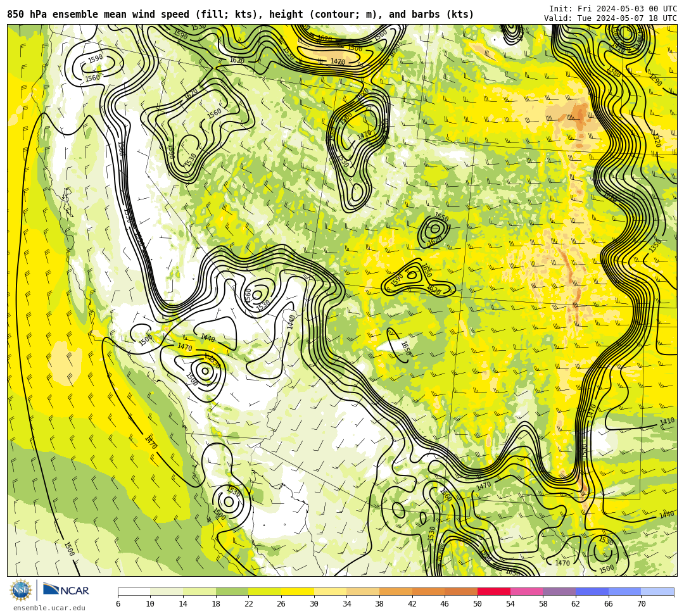This screenshot has height=616, width=684.
Task: Click the Init: Fri 2024-05-03 00 UTC text
Action: pyautogui.click(x=613, y=8)
